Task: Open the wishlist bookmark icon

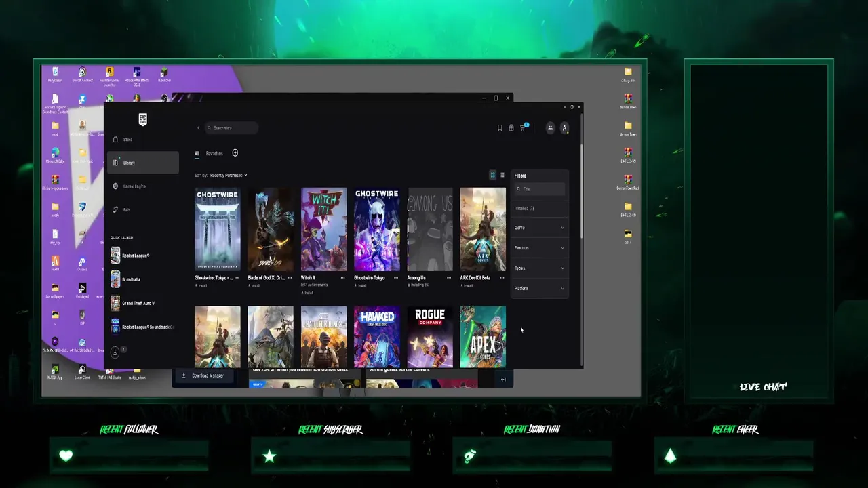Action: 500,128
